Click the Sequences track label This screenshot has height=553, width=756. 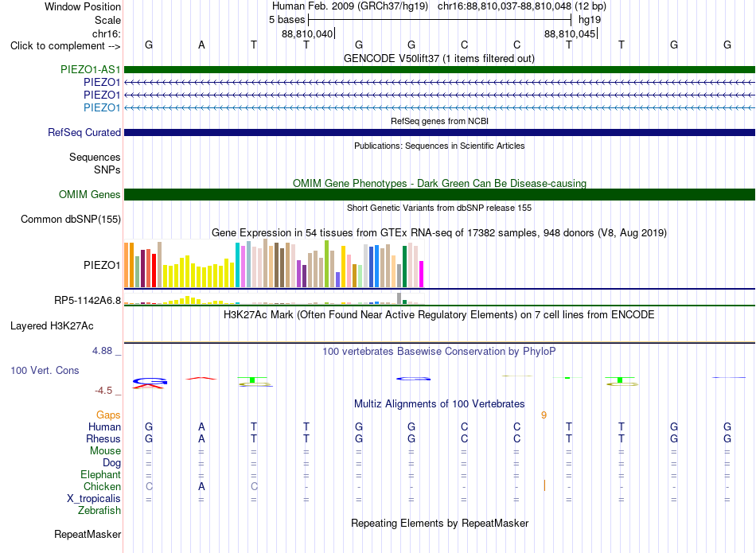pos(95,158)
